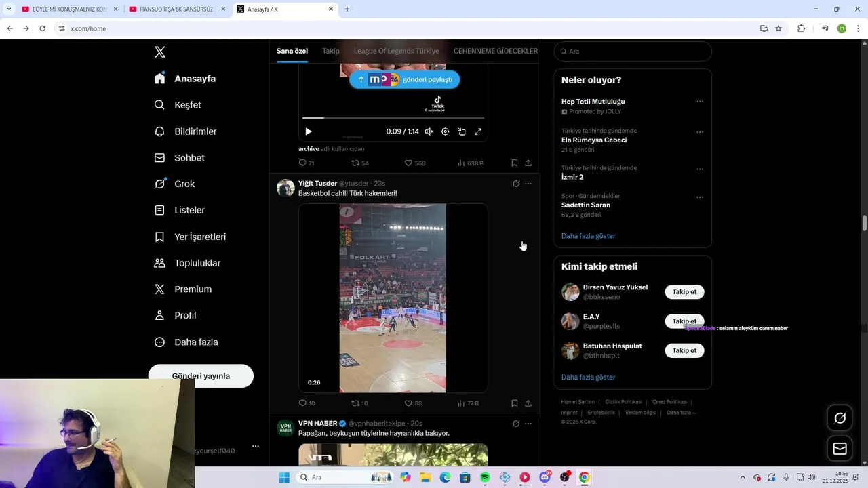
Task: Open Grok from sidebar
Action: [174, 184]
